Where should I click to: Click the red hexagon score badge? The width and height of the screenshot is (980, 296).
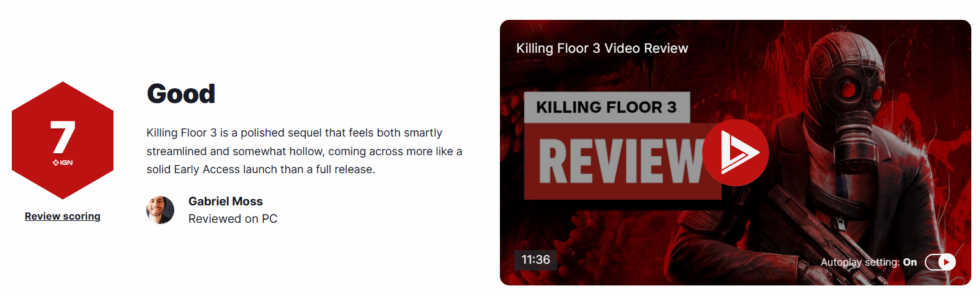(x=63, y=140)
